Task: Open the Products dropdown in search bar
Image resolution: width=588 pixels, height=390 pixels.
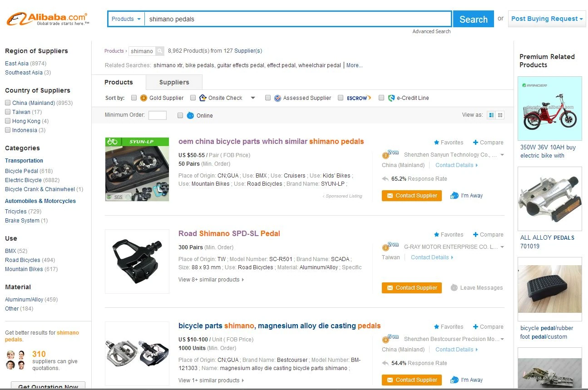Action: 126,19
